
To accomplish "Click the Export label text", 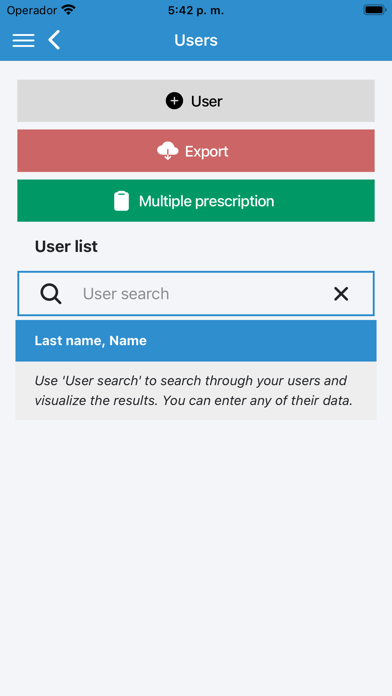I will [x=207, y=151].
